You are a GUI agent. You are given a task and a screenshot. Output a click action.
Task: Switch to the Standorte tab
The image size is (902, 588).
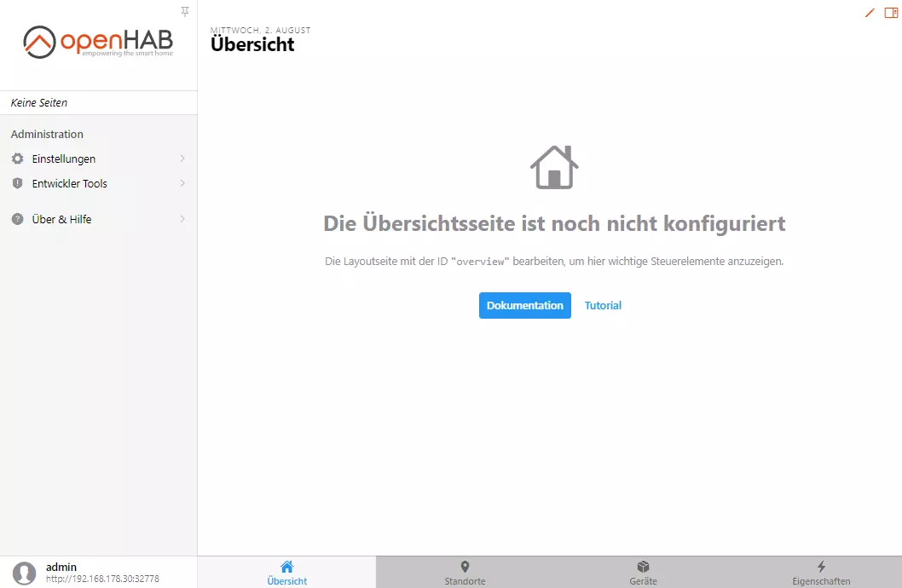point(465,572)
